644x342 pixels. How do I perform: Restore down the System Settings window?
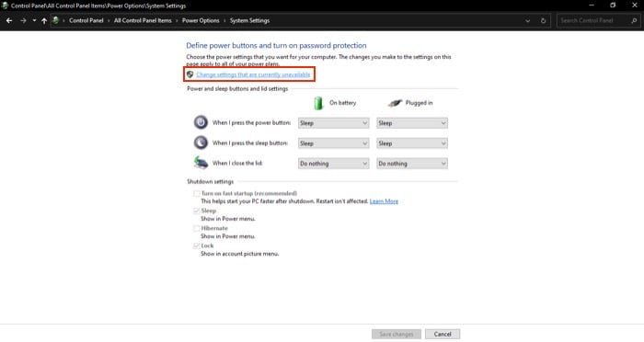(x=613, y=6)
